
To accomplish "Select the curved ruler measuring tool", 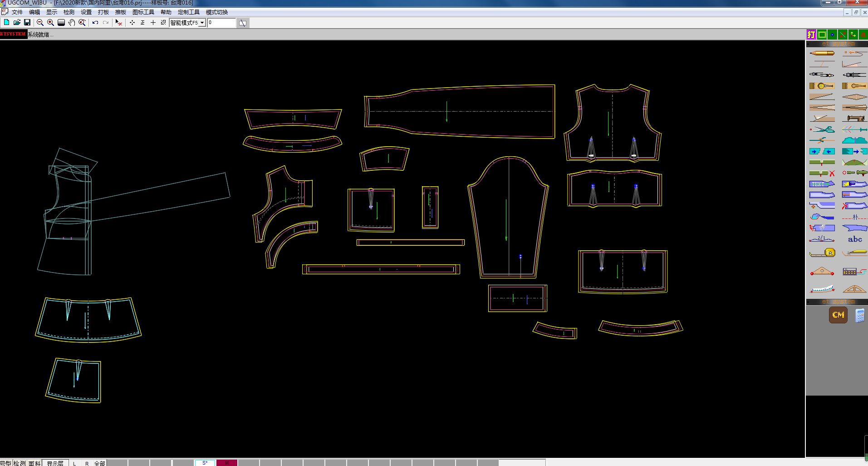I will (822, 288).
